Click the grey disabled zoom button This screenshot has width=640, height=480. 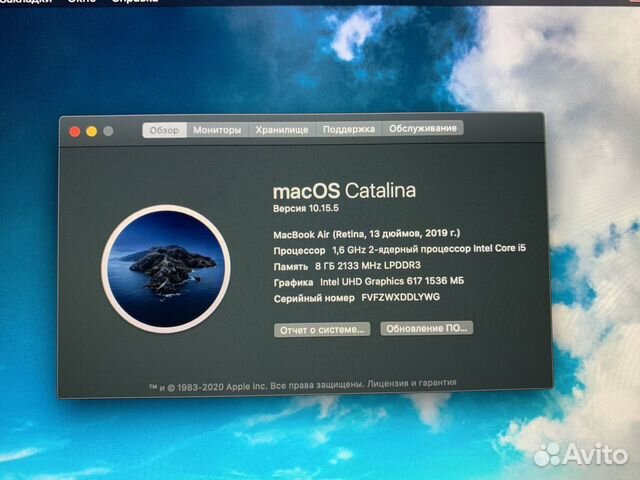coord(108,131)
